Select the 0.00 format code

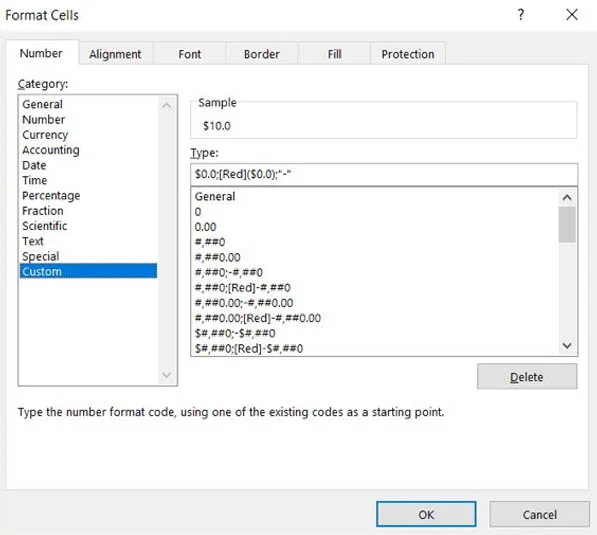point(375,227)
